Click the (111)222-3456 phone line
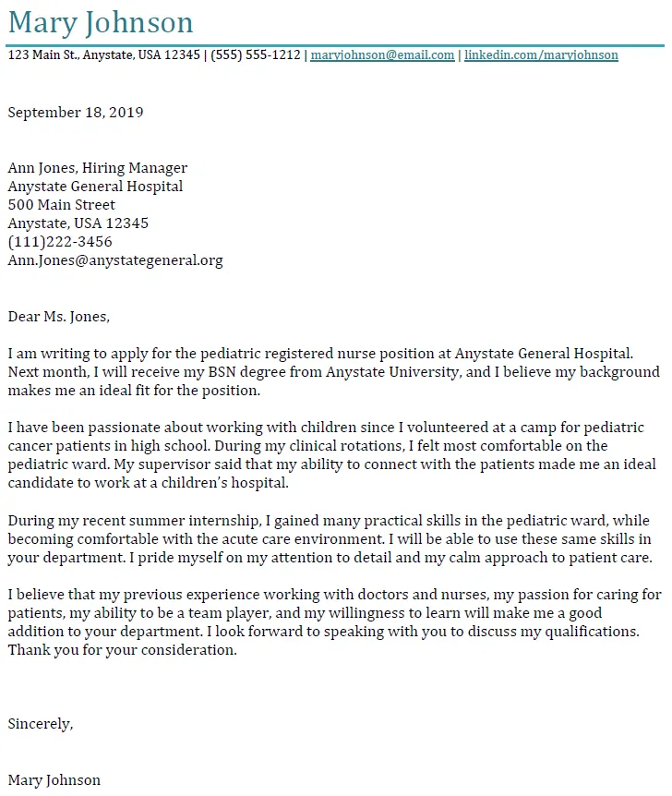Screen dimensions: 672x796 [60, 242]
